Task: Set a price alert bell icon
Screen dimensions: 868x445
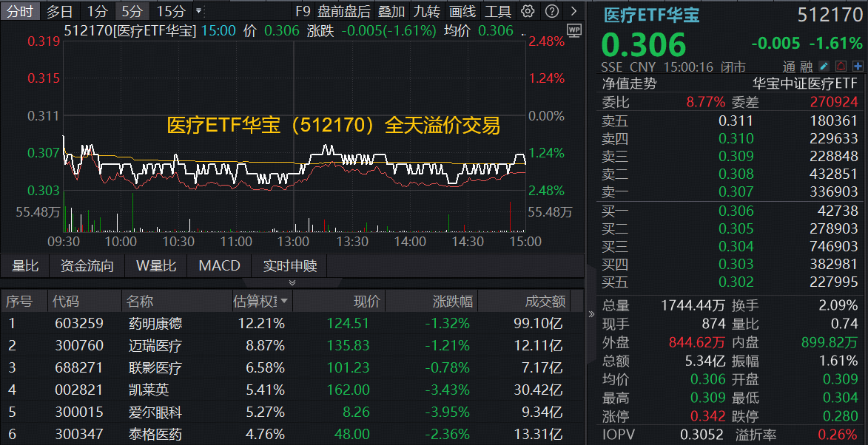Action: [x=841, y=67]
